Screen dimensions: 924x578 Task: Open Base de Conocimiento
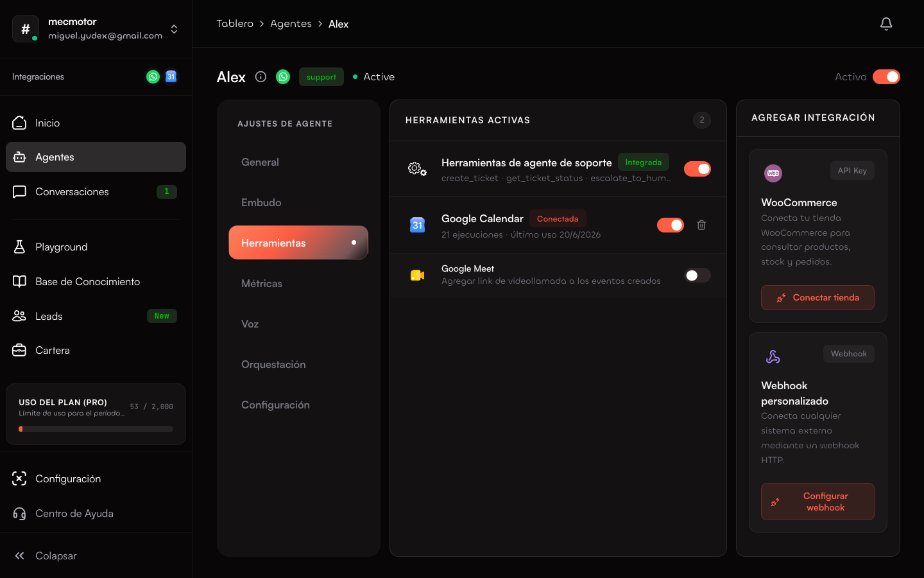(96, 281)
